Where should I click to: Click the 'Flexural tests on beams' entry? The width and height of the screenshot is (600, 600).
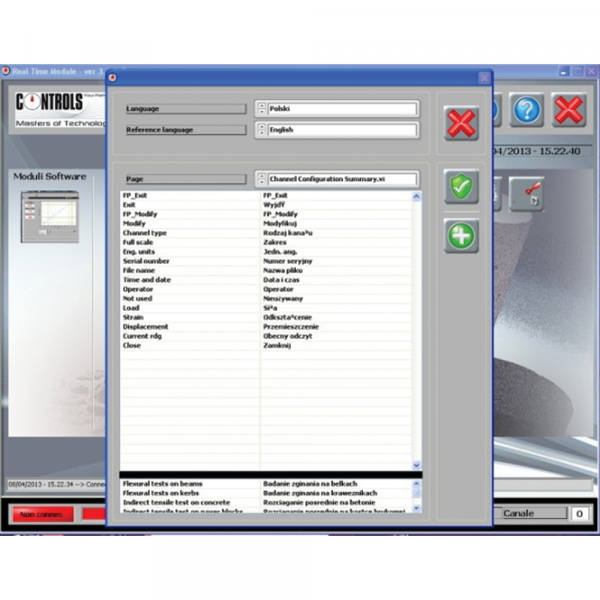point(190,484)
